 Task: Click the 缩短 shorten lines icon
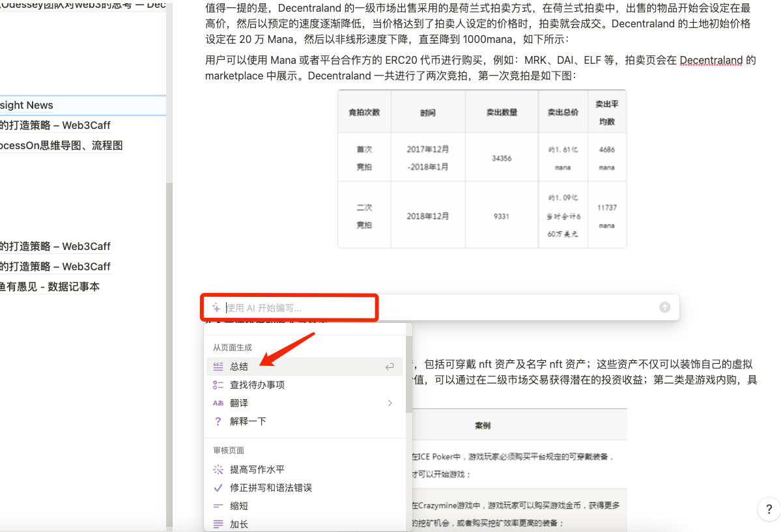tap(218, 506)
